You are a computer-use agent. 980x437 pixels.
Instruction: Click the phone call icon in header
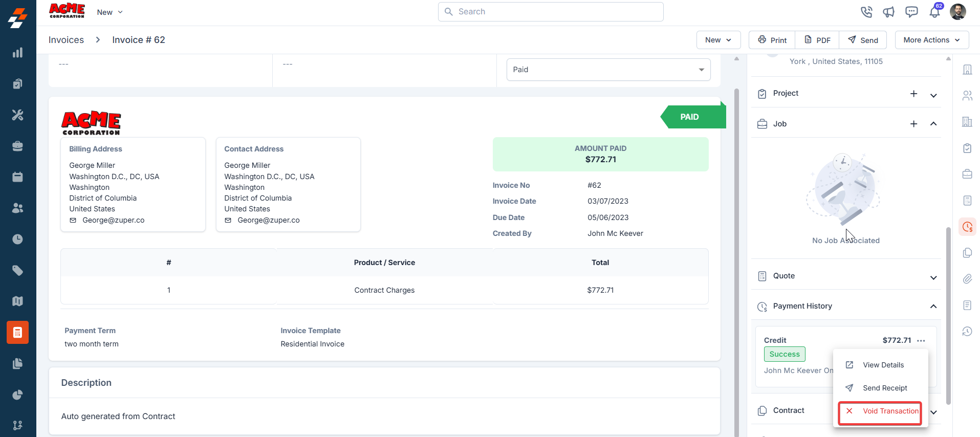(866, 12)
